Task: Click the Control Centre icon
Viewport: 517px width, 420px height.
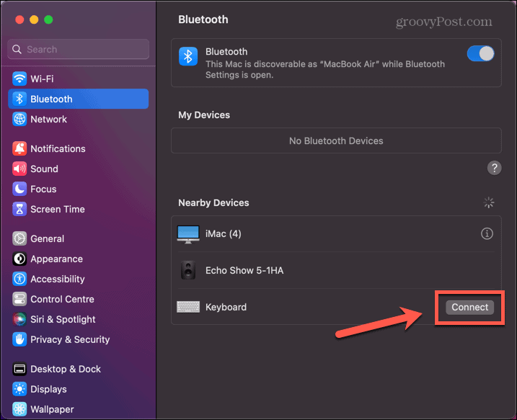Action: coord(19,299)
